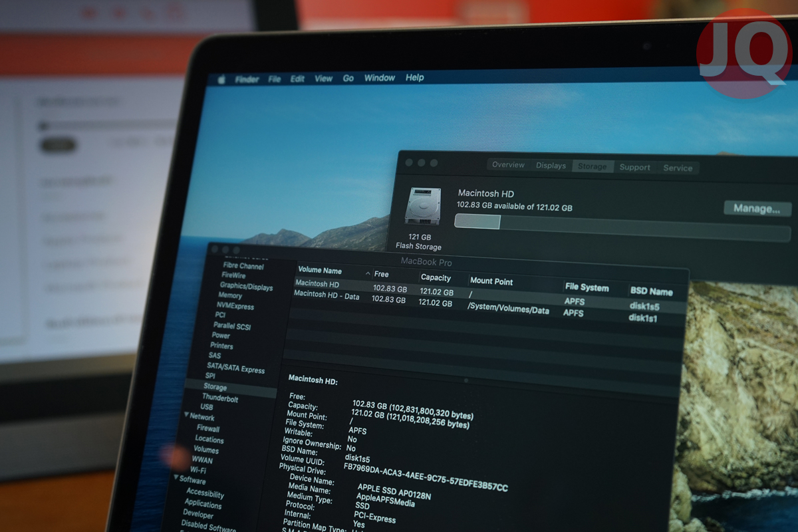
Task: Select Fibre Channel in the sidebar
Action: [243, 266]
